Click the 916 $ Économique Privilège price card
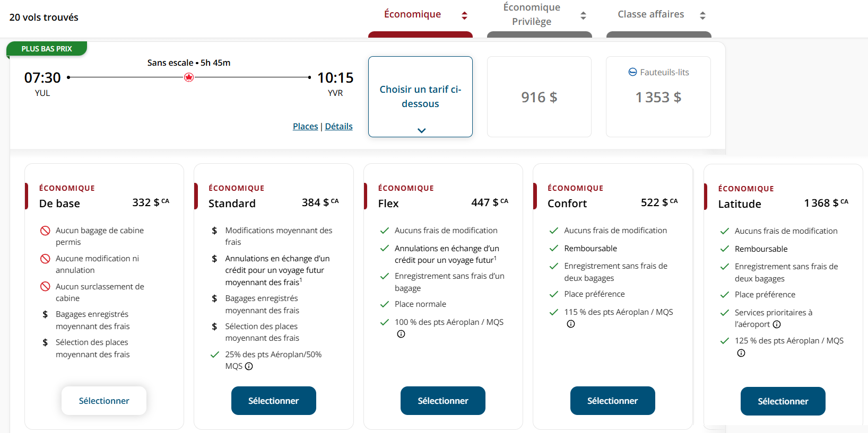The image size is (868, 433). [x=539, y=97]
